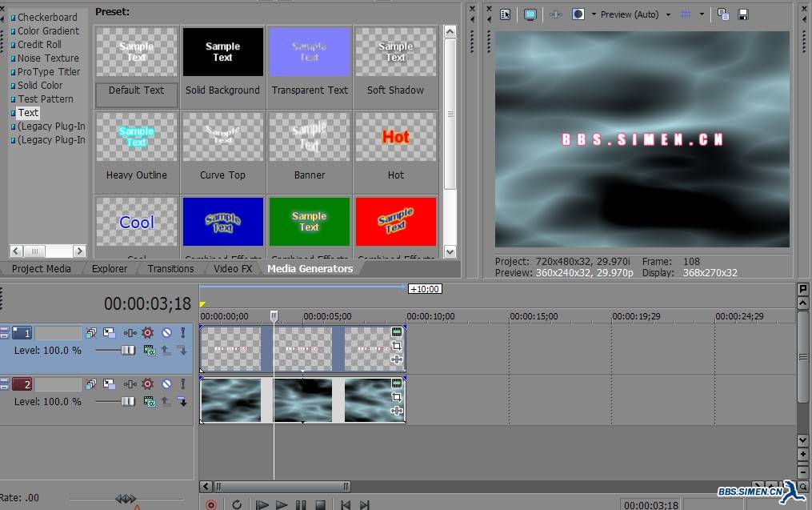The width and height of the screenshot is (812, 510).
Task: Click track 1 Compositing Mode icon
Action: click(150, 351)
